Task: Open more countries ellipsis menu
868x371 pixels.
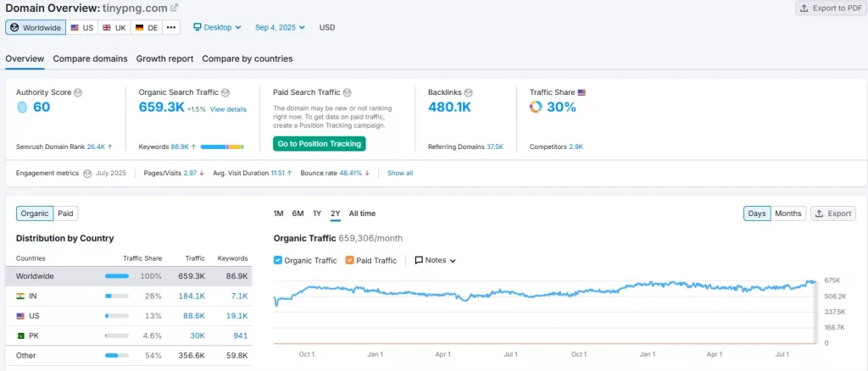Action: [171, 27]
